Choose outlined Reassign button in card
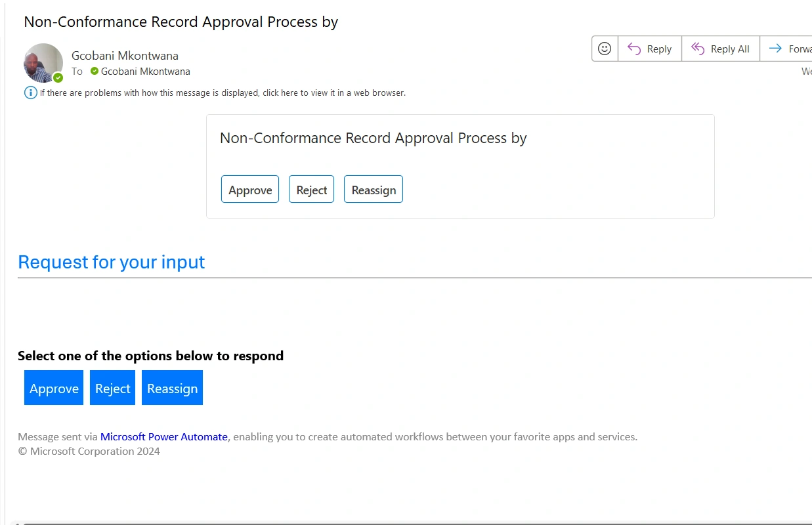Image resolution: width=812 pixels, height=525 pixels. pyautogui.click(x=374, y=189)
